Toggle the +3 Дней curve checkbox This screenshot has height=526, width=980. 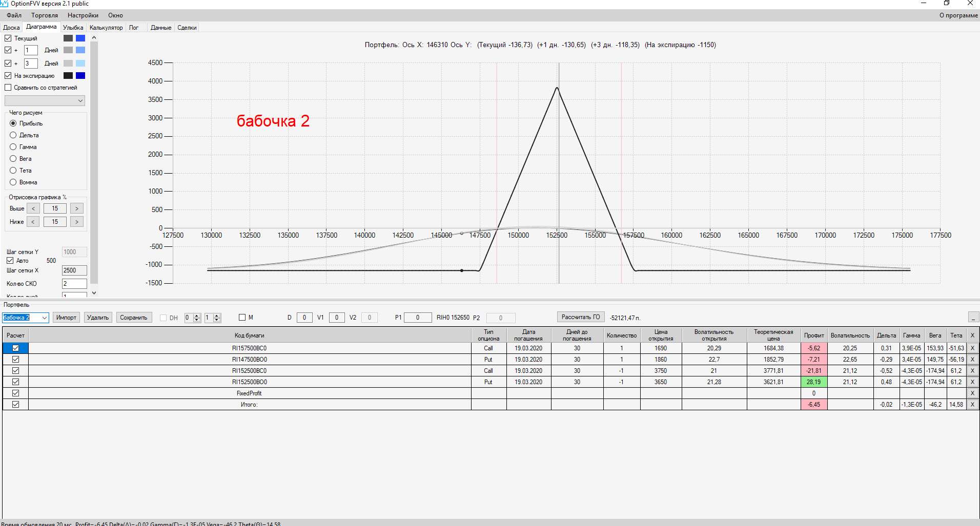tap(8, 64)
